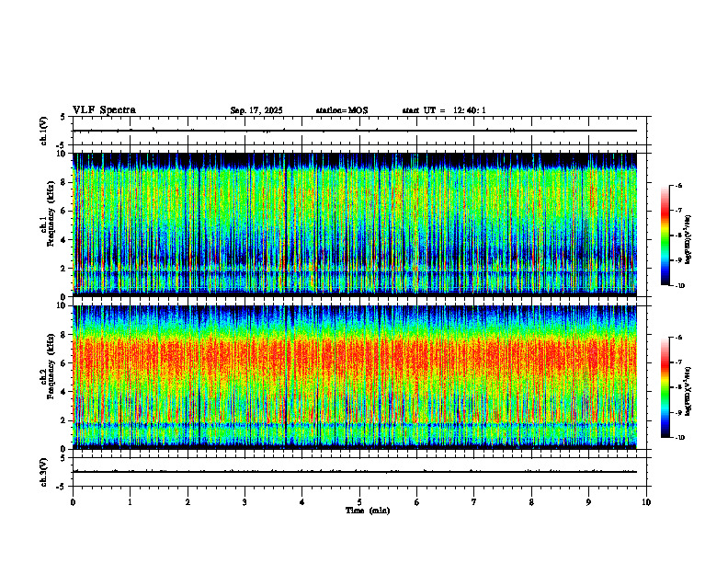
Task: Select the ch.1 color bar log(PSD) label
Action: tap(688, 239)
